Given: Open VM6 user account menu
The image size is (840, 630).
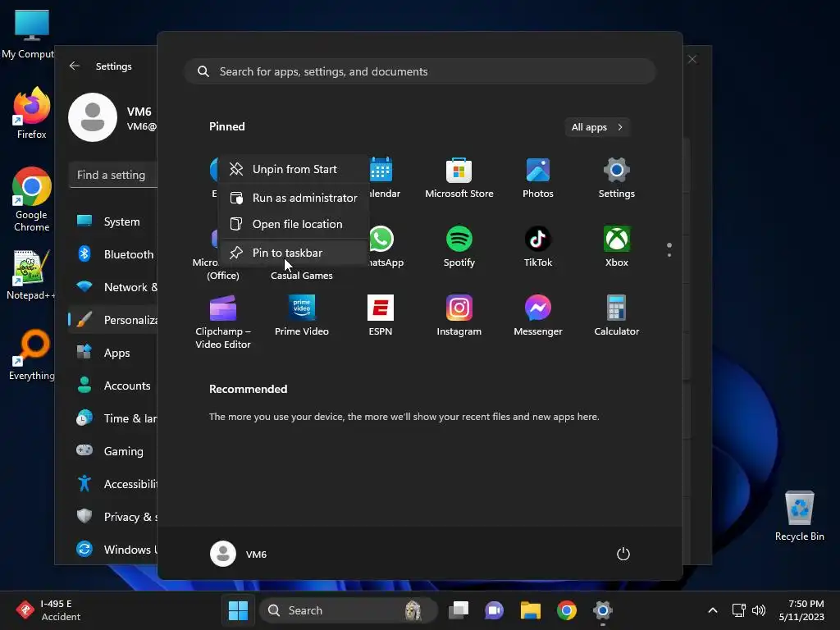Looking at the screenshot, I should point(239,554).
